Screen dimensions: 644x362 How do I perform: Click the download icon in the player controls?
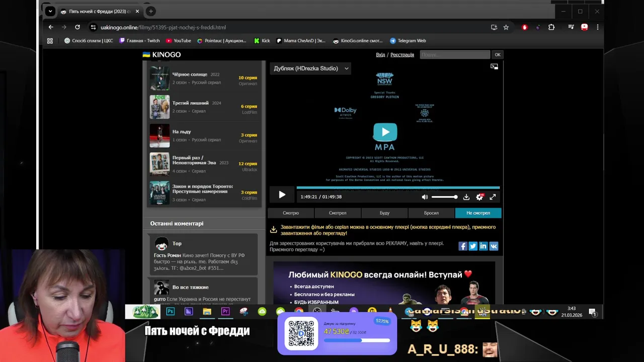click(466, 197)
